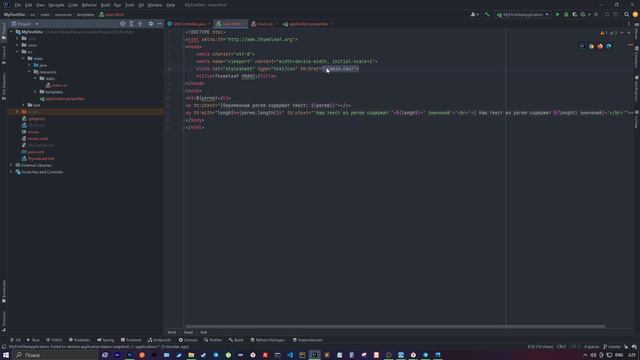The height and width of the screenshot is (360, 640).
Task: Open VS Code from the taskbar
Action: click(x=290, y=355)
